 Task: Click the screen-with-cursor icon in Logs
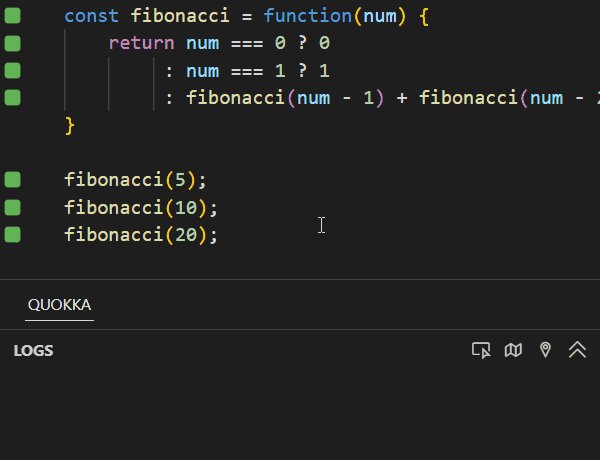[x=481, y=350]
